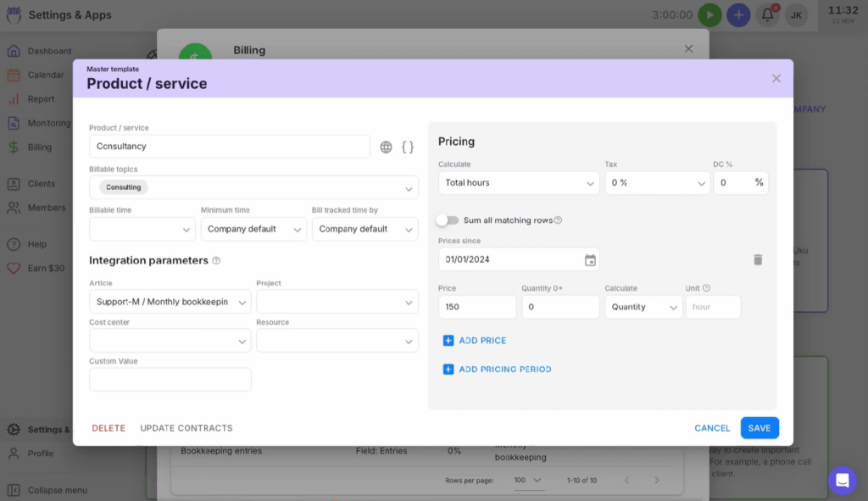Save the Consultancy product settings
This screenshot has height=501, width=868.
759,427
